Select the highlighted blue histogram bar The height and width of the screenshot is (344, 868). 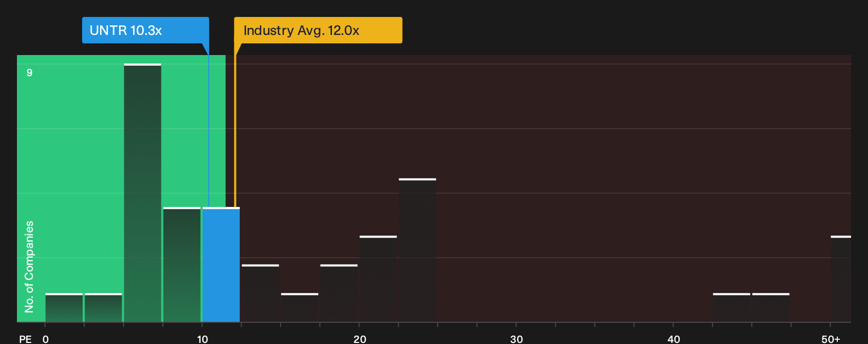[x=221, y=265]
